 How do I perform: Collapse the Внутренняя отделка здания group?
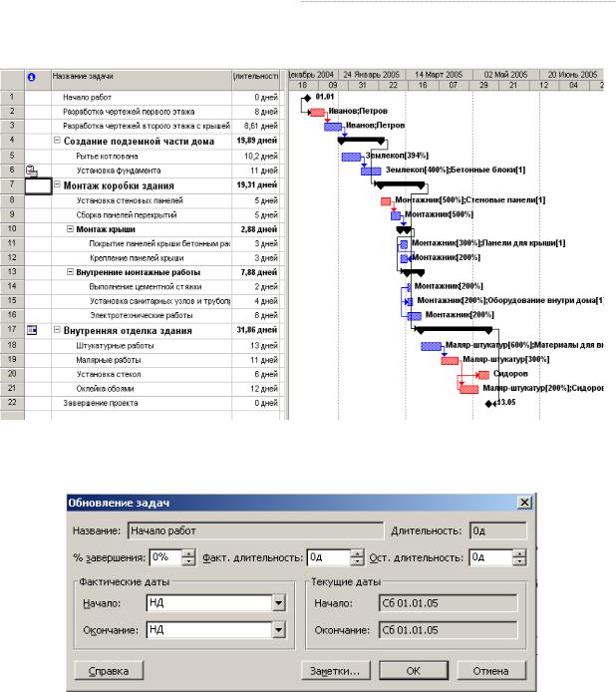pos(57,329)
